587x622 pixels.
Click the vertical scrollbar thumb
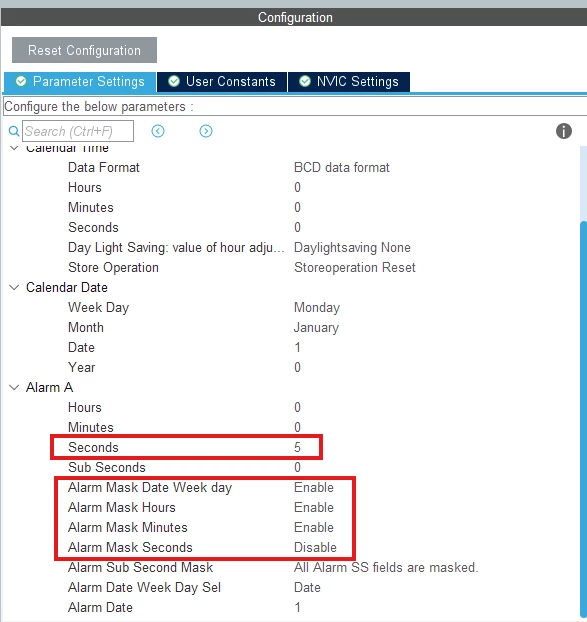click(583, 420)
